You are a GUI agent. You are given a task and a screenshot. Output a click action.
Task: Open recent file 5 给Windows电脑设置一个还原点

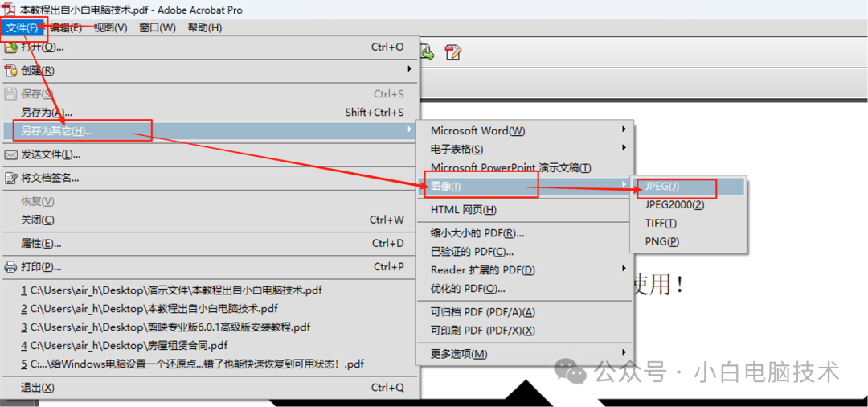point(211,364)
